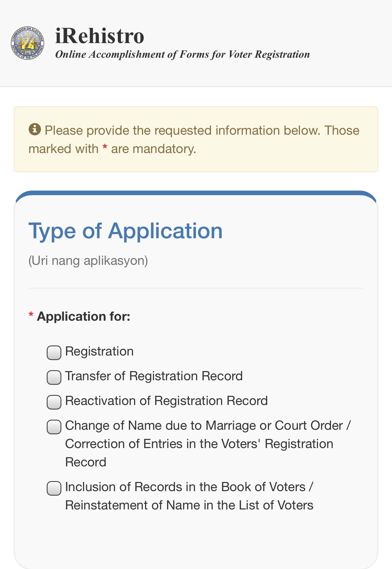
Task: Click the Application for field label
Action: pos(84,316)
